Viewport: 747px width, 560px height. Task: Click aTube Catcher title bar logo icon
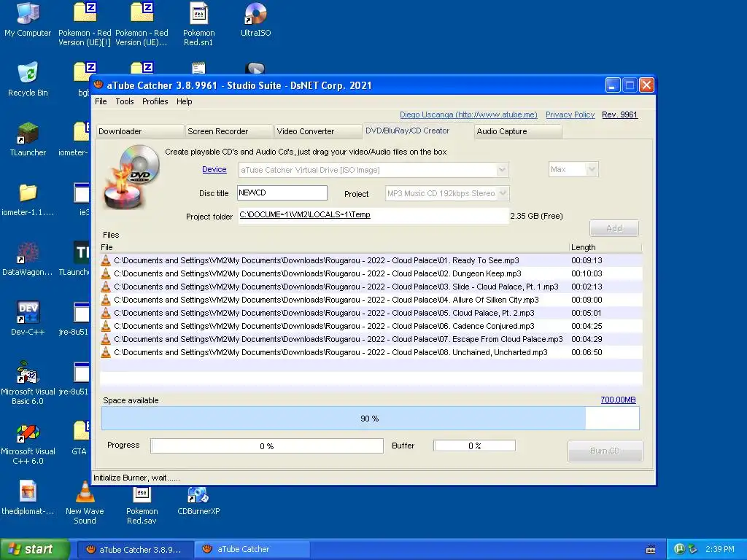(98, 85)
